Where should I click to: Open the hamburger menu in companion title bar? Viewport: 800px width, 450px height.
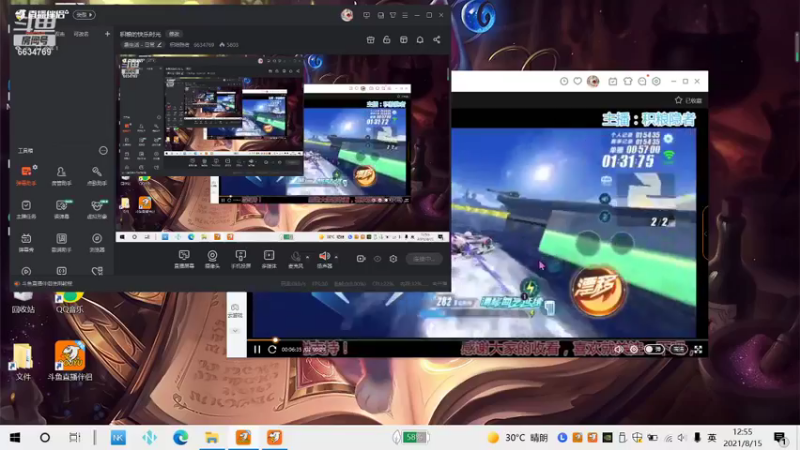tap(405, 15)
